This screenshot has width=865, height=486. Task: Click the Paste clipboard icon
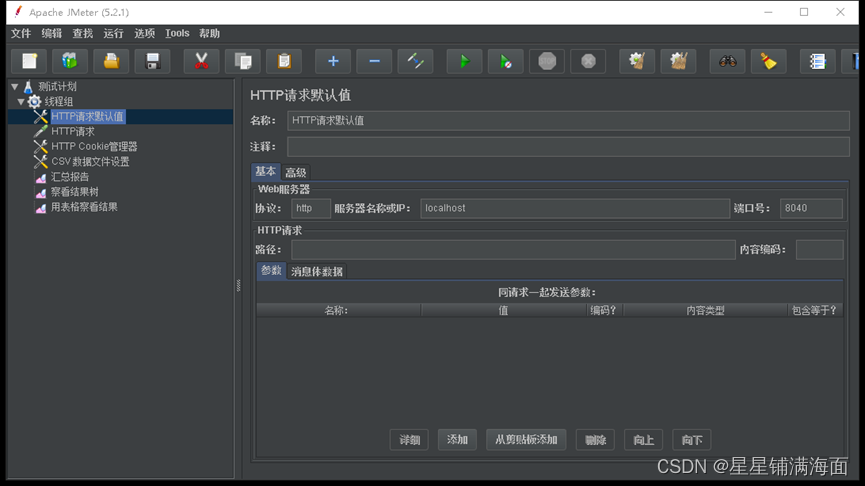(284, 61)
